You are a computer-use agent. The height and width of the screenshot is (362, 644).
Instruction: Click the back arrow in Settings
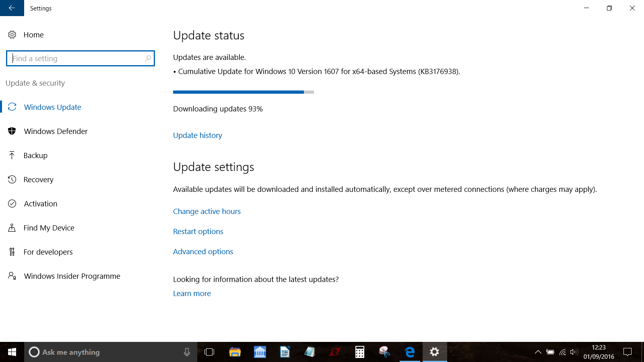tap(12, 8)
